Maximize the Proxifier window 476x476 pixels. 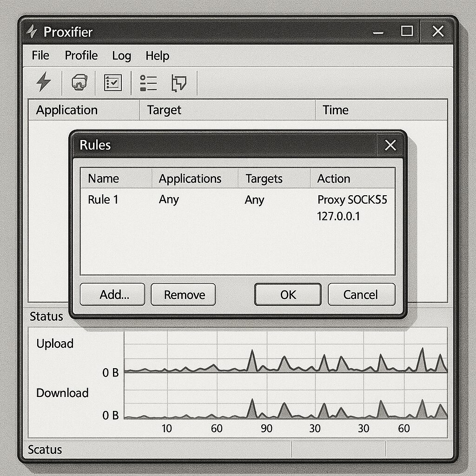[407, 31]
